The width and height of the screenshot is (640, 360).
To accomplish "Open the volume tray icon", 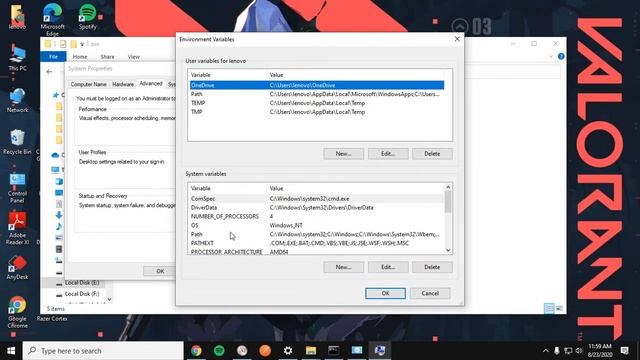I will [x=579, y=351].
